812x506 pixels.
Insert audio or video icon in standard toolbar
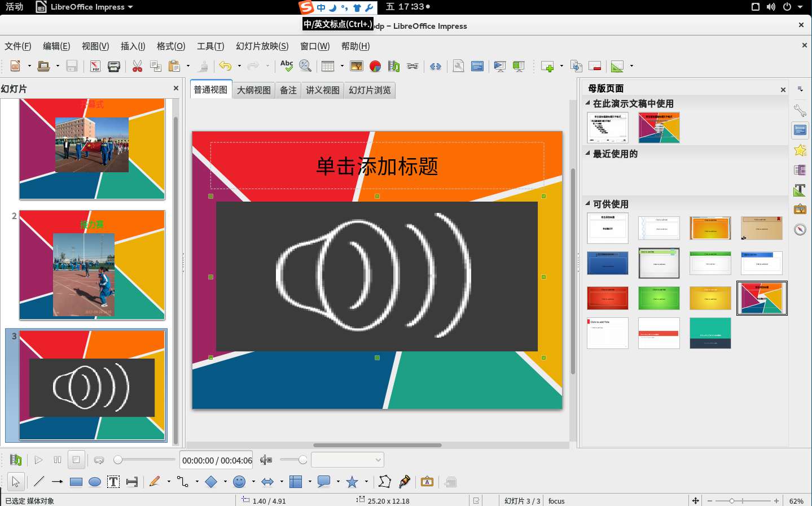[x=394, y=66]
